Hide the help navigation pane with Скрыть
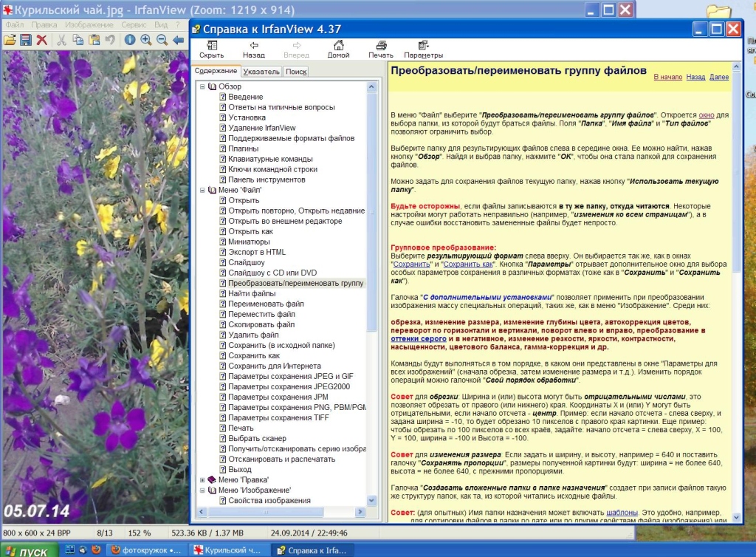The image size is (756, 557). point(211,49)
